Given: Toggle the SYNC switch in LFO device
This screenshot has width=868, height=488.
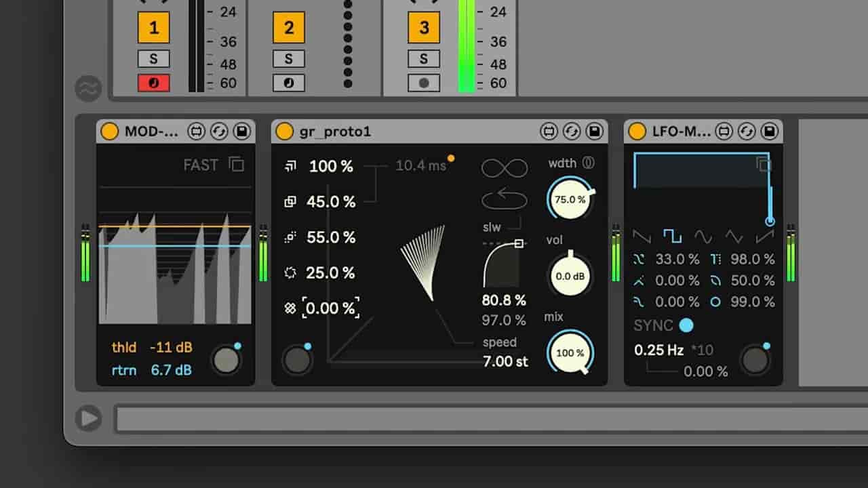Looking at the screenshot, I should [686, 325].
